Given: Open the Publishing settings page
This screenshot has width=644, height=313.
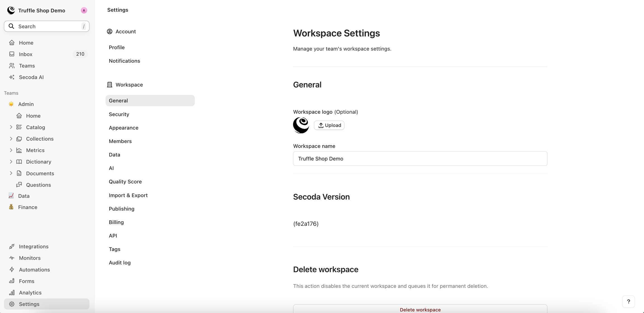Looking at the screenshot, I should [150, 209].
